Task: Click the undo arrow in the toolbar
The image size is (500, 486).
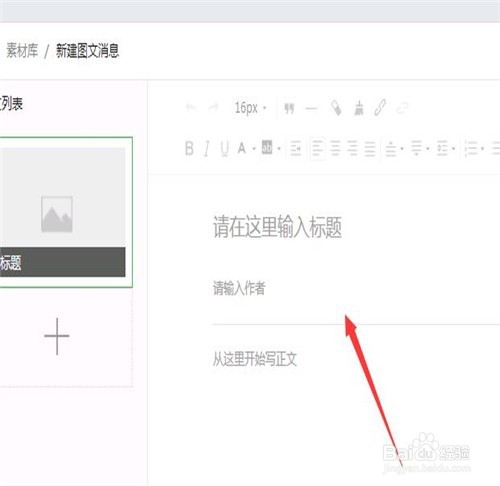Action: point(191,107)
